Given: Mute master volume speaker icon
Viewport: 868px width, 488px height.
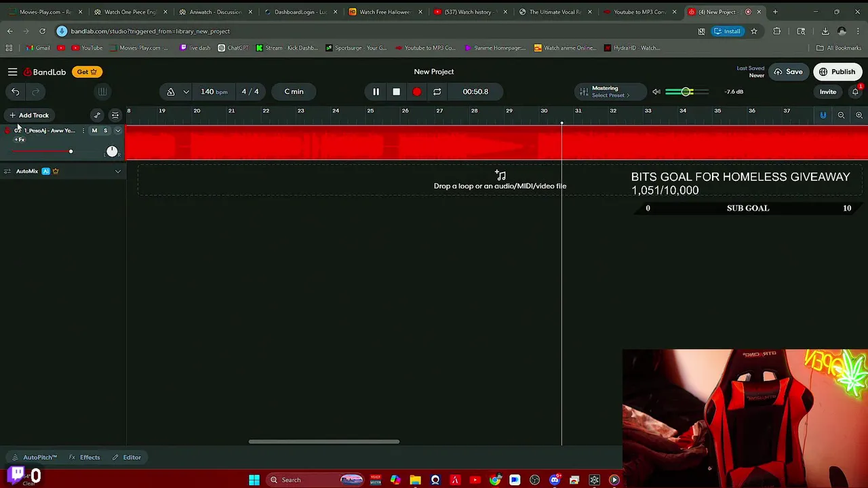Looking at the screenshot, I should 656,91.
